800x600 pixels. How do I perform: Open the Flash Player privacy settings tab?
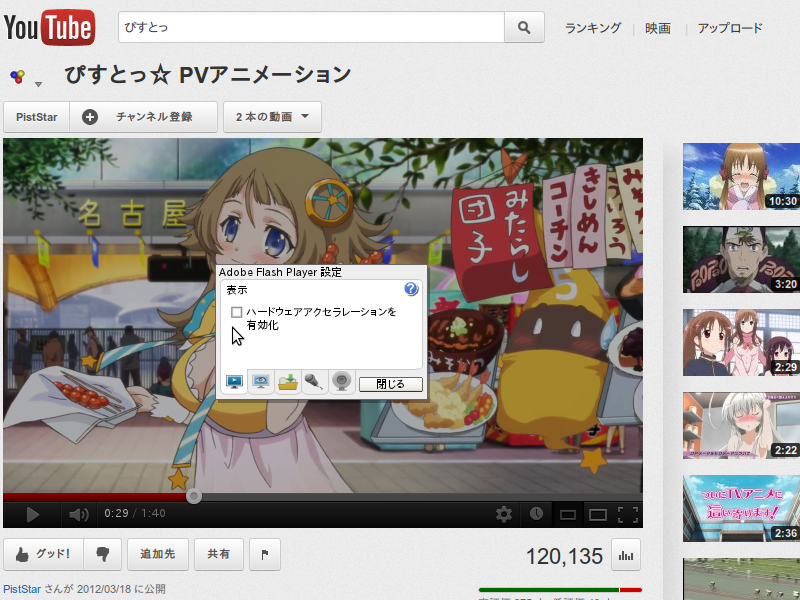[x=261, y=381]
